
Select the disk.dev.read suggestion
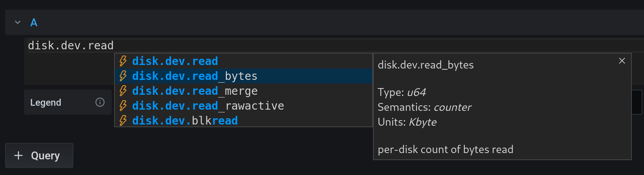click(x=175, y=61)
